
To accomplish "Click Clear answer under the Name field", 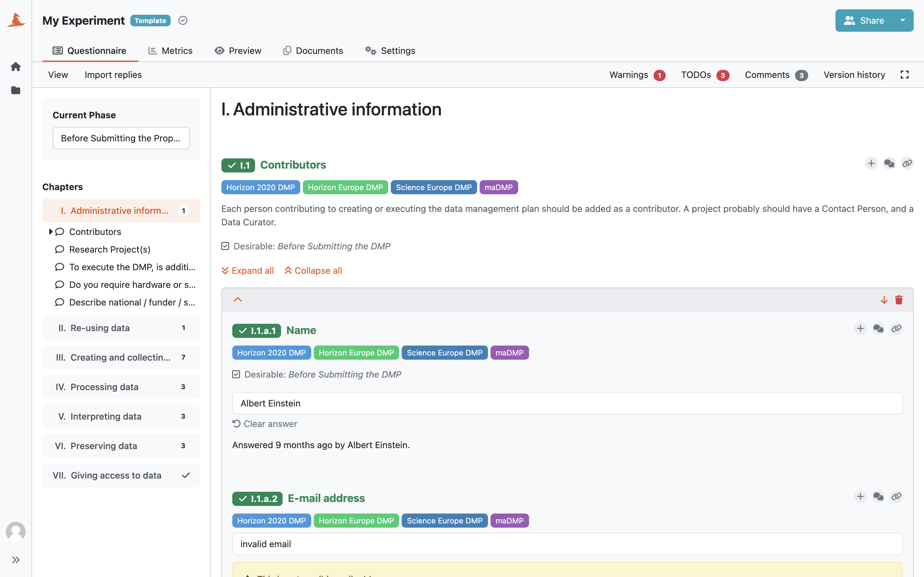I will tap(265, 424).
